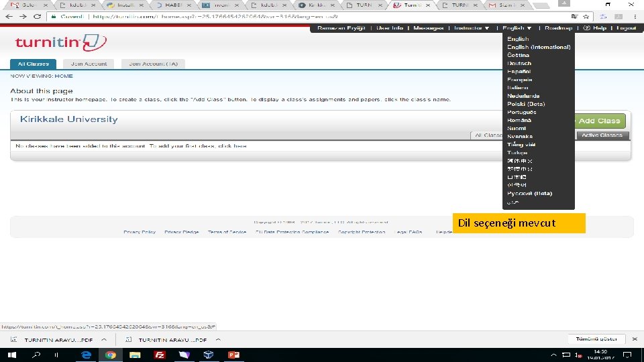Select the All Classes tab

(34, 64)
